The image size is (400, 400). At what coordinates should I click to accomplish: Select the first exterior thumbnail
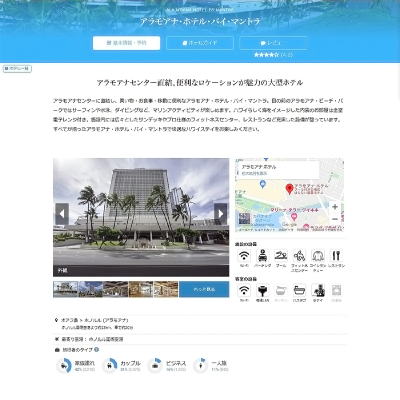click(x=65, y=289)
